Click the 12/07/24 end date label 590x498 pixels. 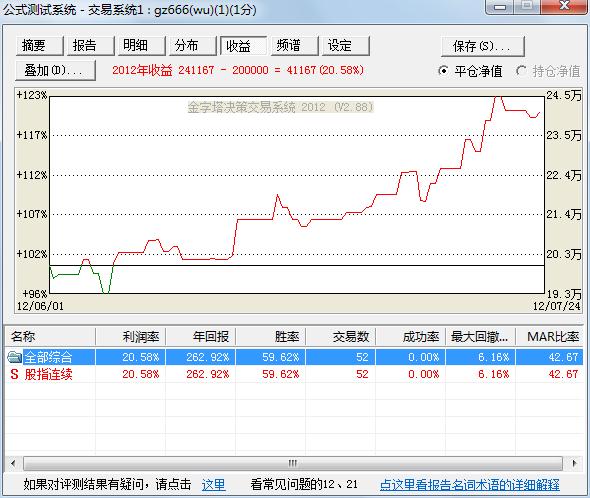557,306
